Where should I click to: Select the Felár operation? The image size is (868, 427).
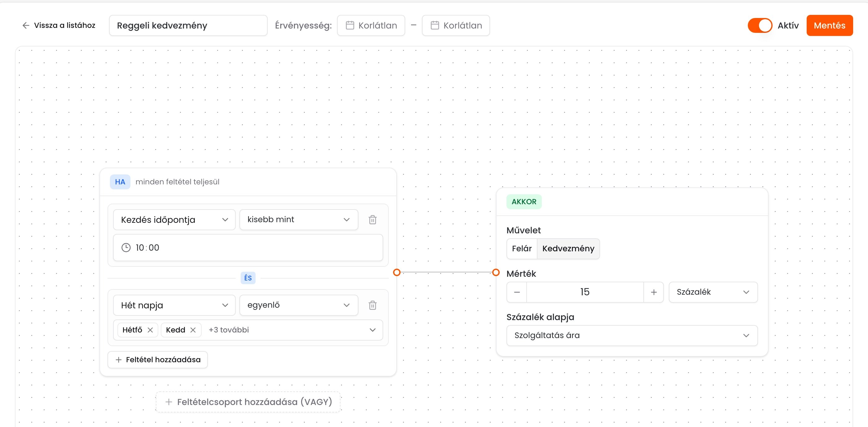click(522, 249)
